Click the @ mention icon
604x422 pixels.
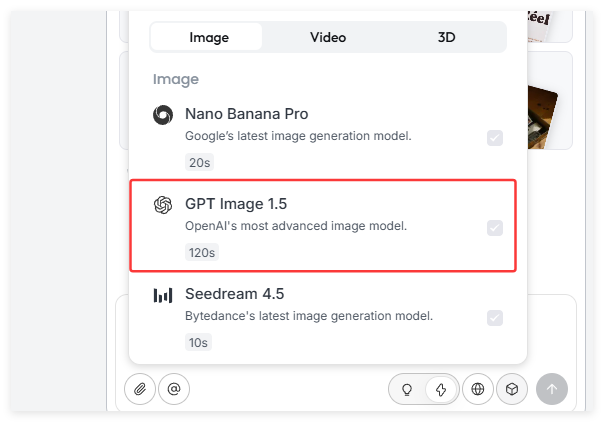coord(173,389)
